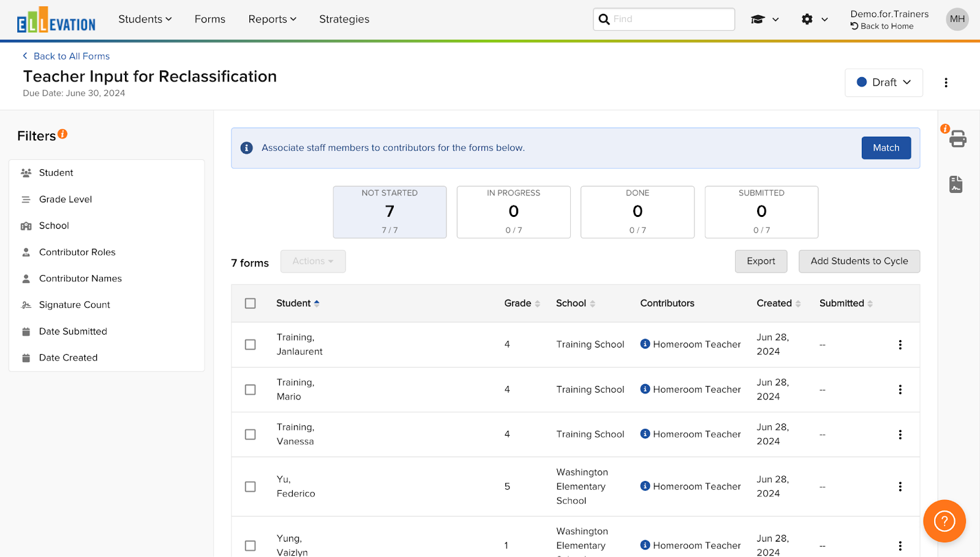Click the MH user avatar
This screenshot has width=980, height=557.
click(957, 19)
